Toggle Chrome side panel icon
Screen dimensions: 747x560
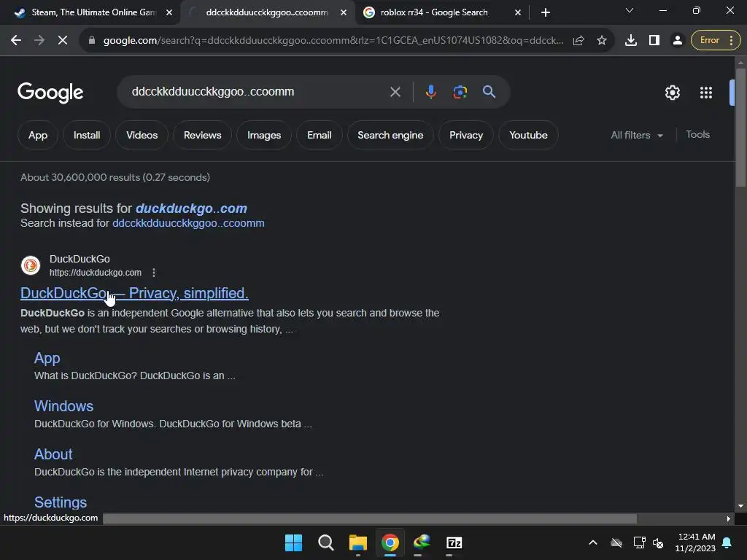click(654, 41)
